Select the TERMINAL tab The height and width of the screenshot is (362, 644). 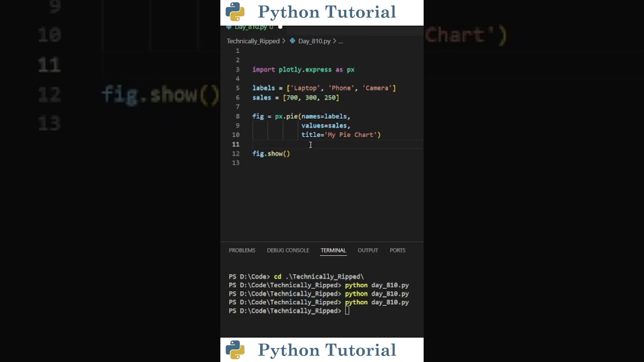pyautogui.click(x=334, y=250)
